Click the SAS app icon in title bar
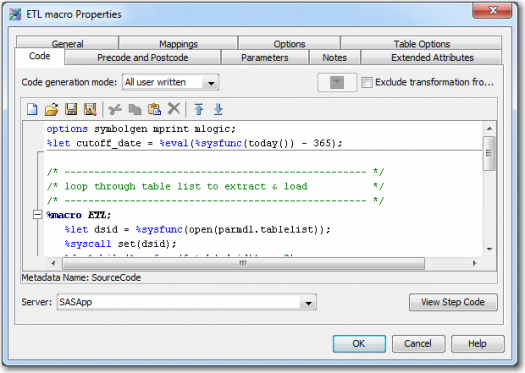The image size is (525, 373). pyautogui.click(x=15, y=14)
